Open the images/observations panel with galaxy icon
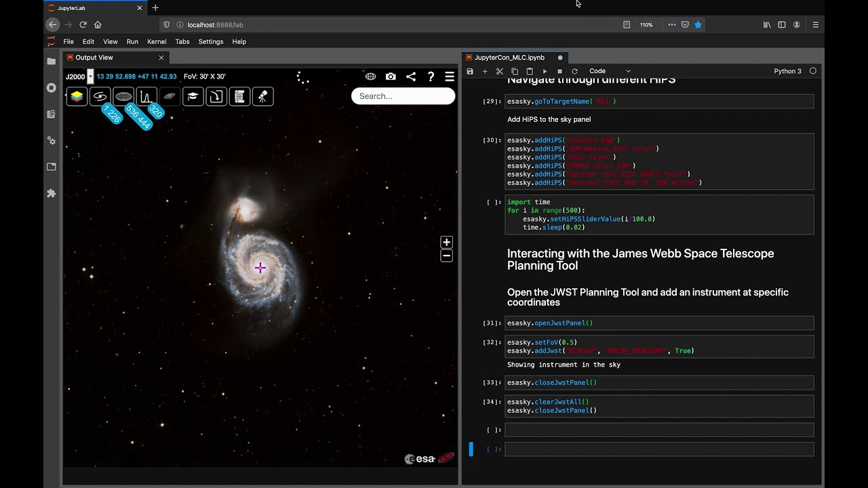The height and width of the screenshot is (488, 868). [100, 96]
